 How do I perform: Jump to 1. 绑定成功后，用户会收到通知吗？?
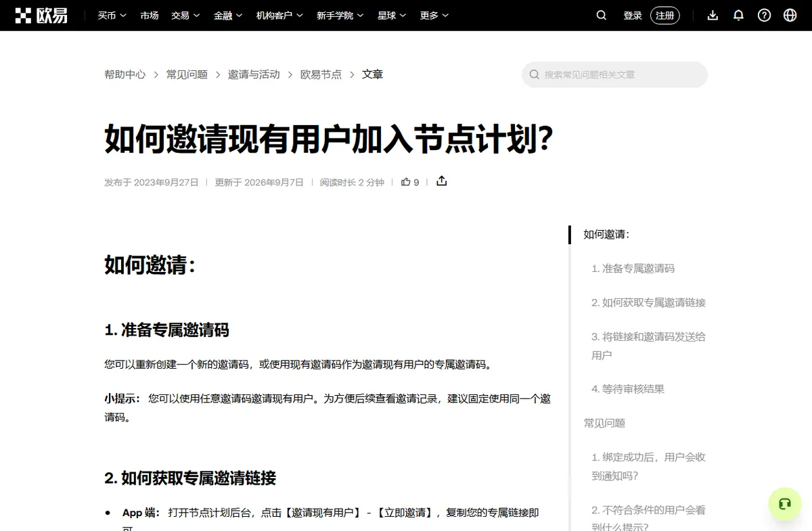click(x=648, y=466)
